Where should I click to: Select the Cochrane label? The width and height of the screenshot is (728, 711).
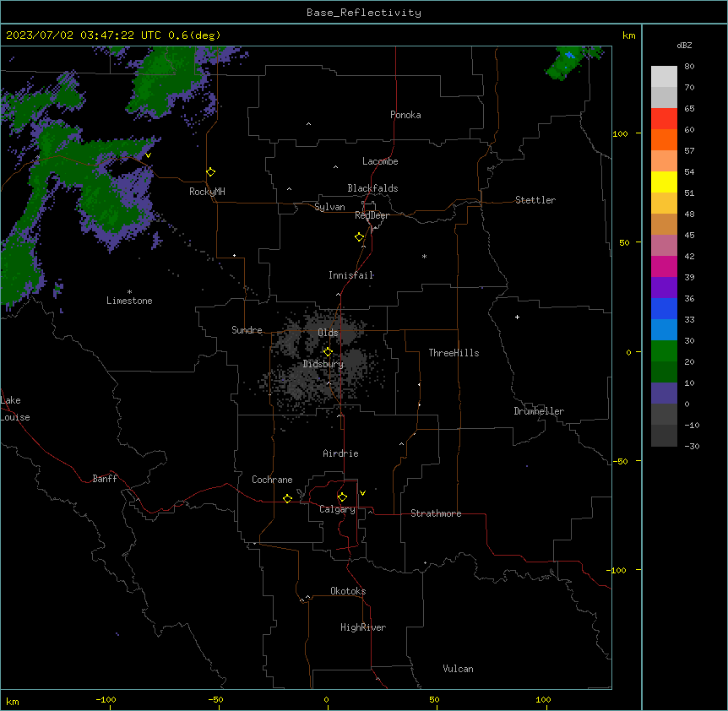[x=272, y=480]
